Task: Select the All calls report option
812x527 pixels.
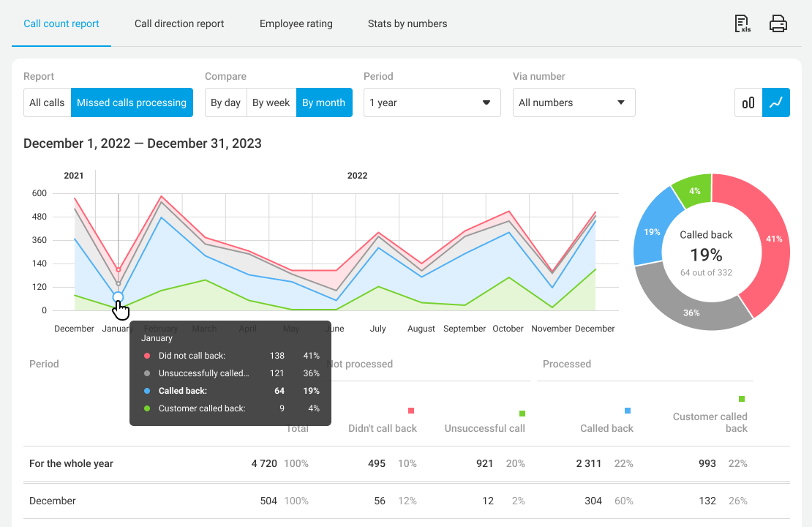Action: click(47, 102)
